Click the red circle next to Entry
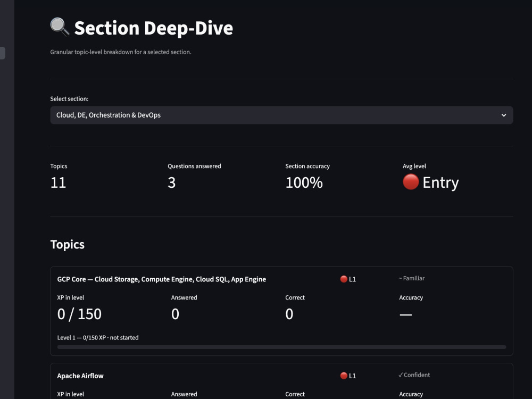 click(x=411, y=182)
